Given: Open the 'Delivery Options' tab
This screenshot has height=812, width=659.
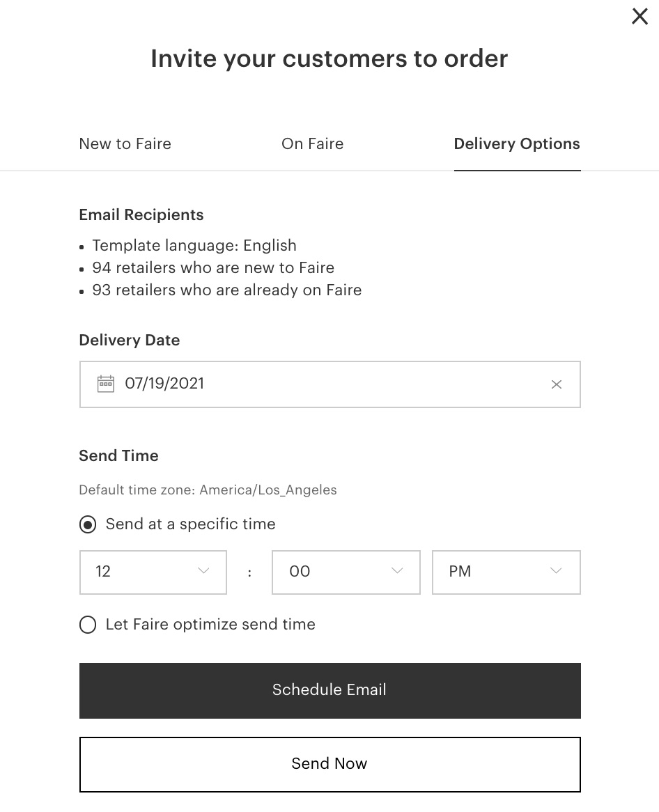Looking at the screenshot, I should click(517, 144).
